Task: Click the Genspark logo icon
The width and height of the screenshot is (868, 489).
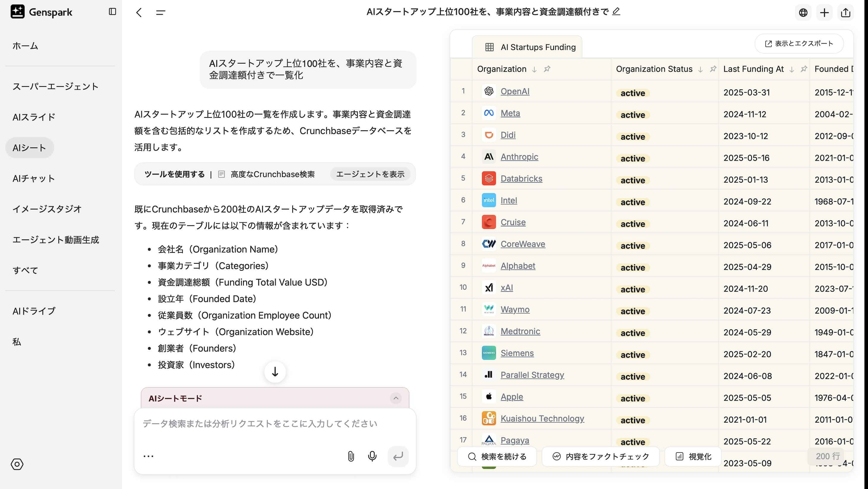Action: [x=18, y=12]
